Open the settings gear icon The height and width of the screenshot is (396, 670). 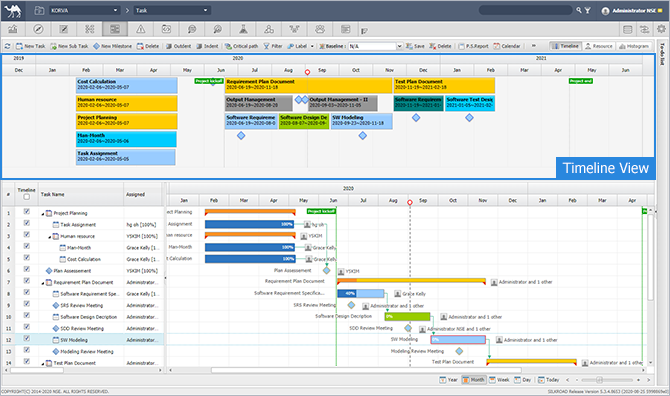coord(661,29)
